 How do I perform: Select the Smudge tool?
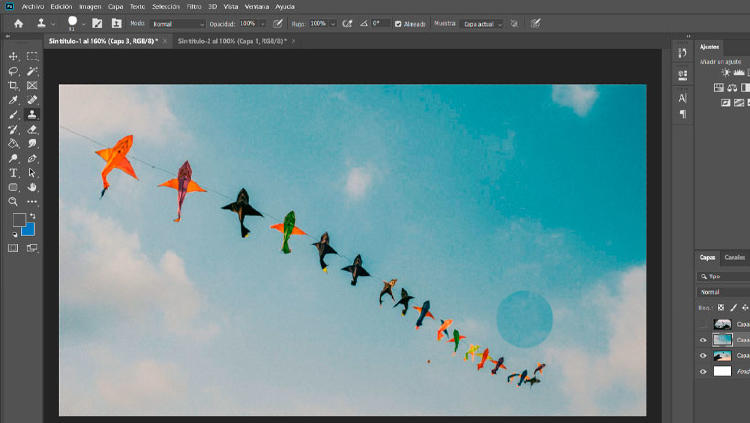tap(32, 144)
